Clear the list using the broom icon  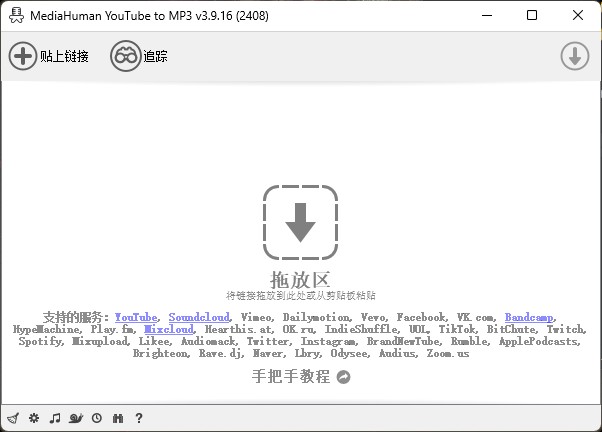(13, 418)
